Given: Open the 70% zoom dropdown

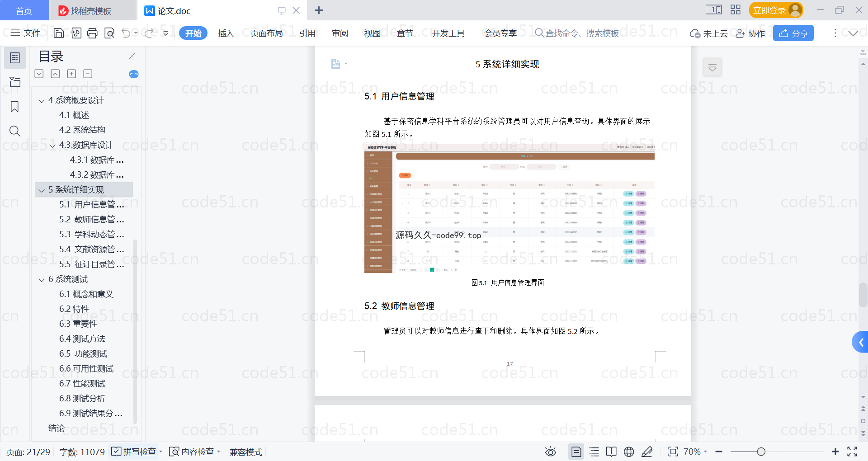Looking at the screenshot, I should click(695, 452).
